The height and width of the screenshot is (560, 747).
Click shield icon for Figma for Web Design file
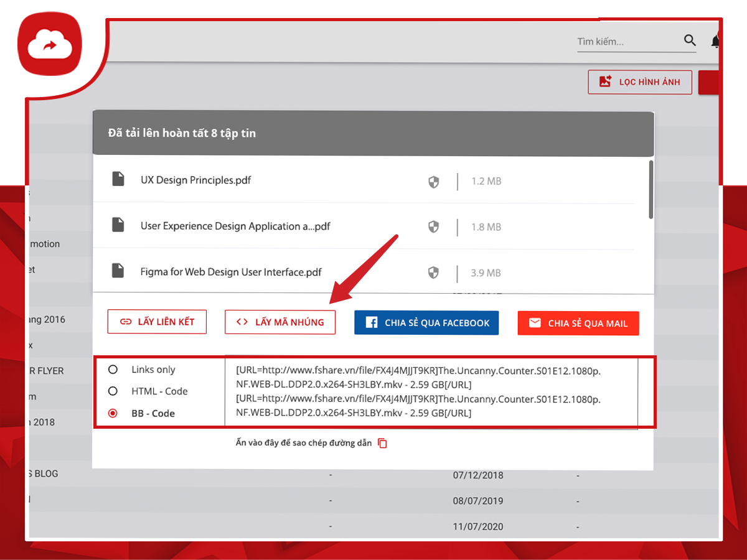click(434, 273)
